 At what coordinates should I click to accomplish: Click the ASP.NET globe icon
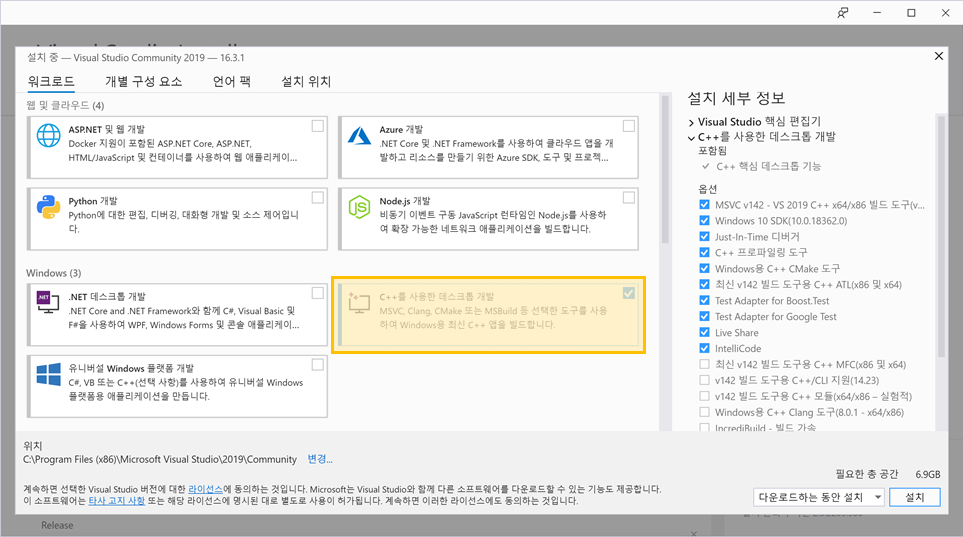tap(49, 135)
